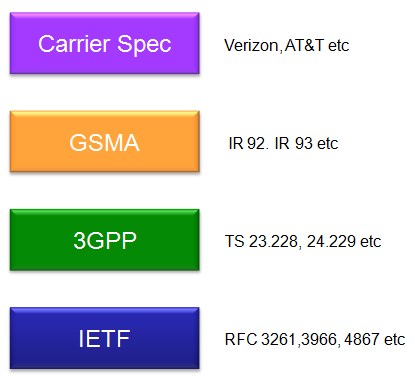Click the 24.229 spec number
The height and width of the screenshot is (376, 415).
[x=331, y=241]
